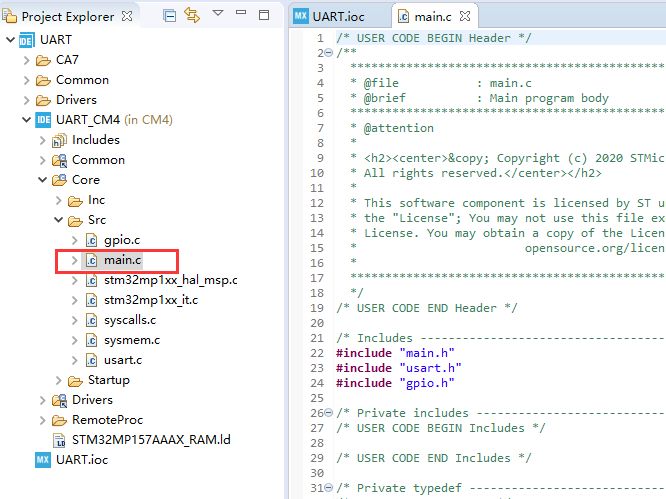
Task: Click the stm32mp1xx_hal_msp.c file icon
Action: click(x=91, y=280)
